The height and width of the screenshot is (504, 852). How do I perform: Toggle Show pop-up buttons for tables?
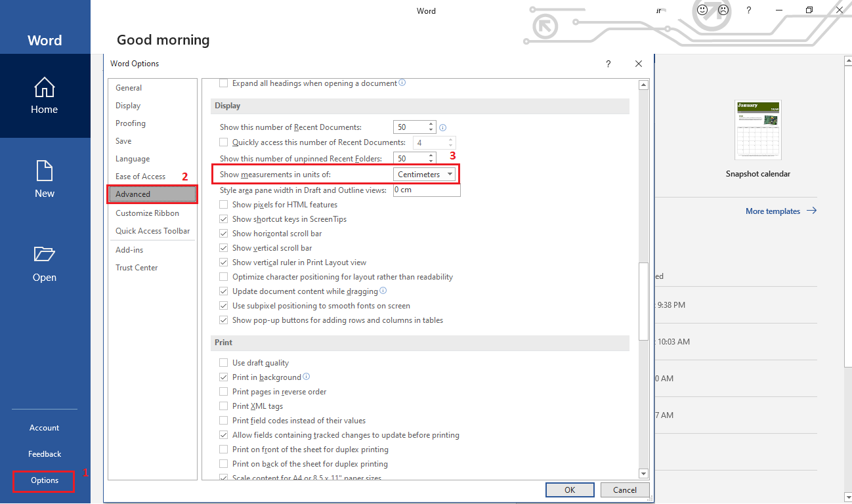tap(223, 320)
